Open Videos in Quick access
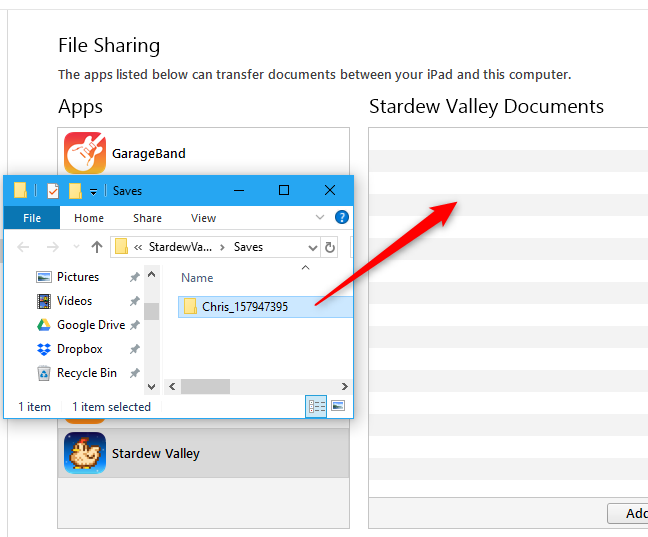The image size is (648, 537). 74,301
